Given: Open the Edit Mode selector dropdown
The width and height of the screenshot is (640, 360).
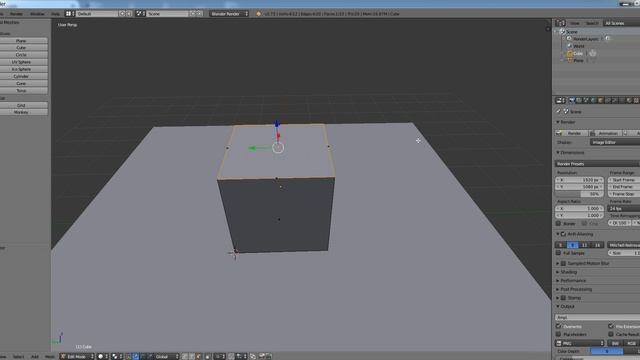Looking at the screenshot, I should click(x=77, y=356).
